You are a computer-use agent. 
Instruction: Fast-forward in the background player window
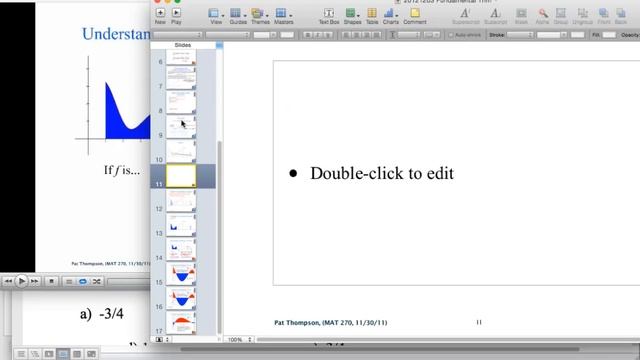coord(35,281)
